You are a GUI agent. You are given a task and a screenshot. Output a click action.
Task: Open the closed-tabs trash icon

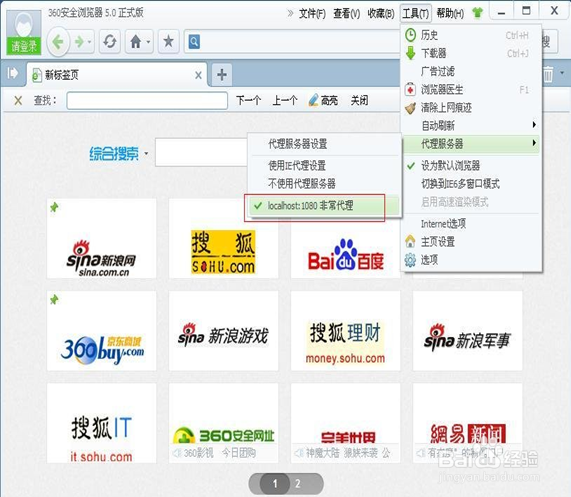(548, 74)
